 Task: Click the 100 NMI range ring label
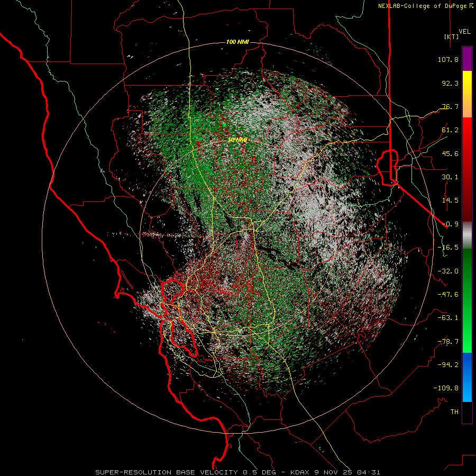tap(237, 42)
